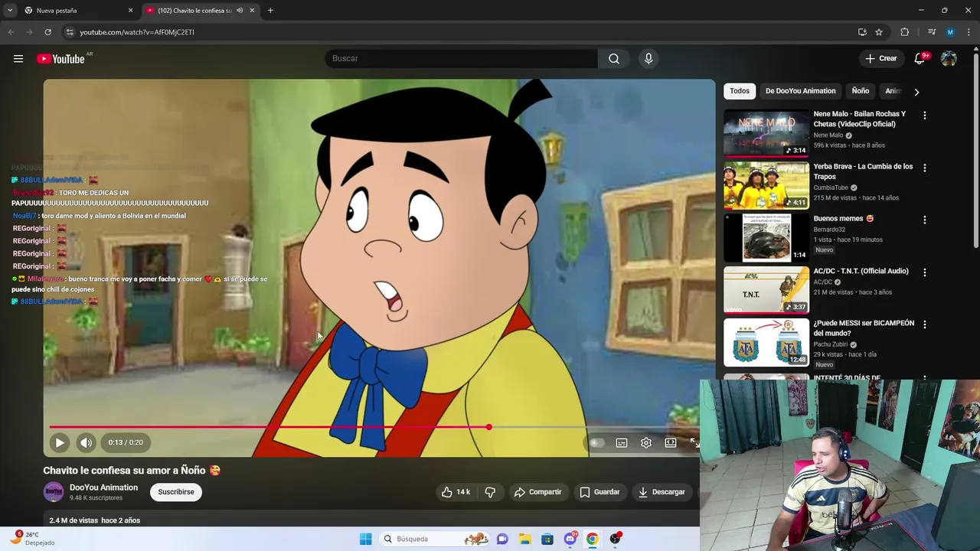This screenshot has height=551, width=980.
Task: Reload the page in the browser
Action: click(x=47, y=32)
